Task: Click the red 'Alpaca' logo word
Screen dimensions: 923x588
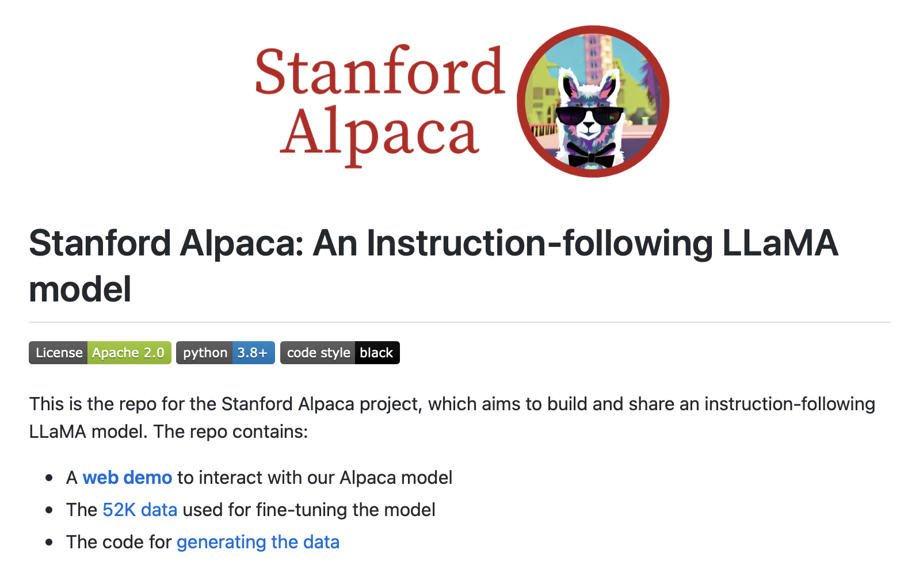Action: click(380, 133)
